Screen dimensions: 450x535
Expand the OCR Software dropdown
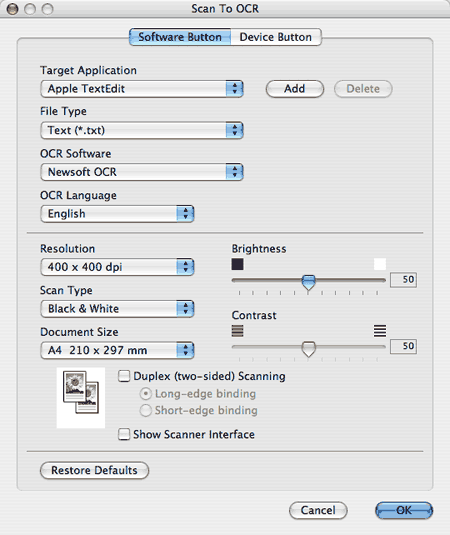coord(142,172)
